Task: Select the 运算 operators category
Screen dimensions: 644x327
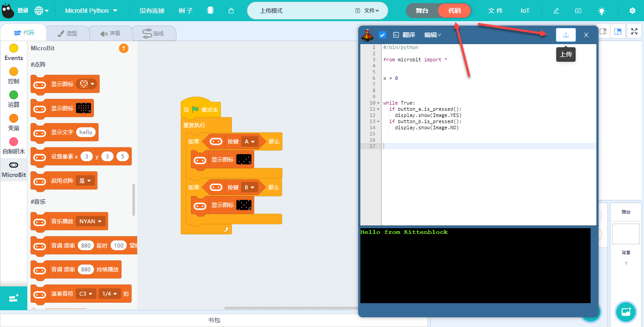Action: coord(14,99)
